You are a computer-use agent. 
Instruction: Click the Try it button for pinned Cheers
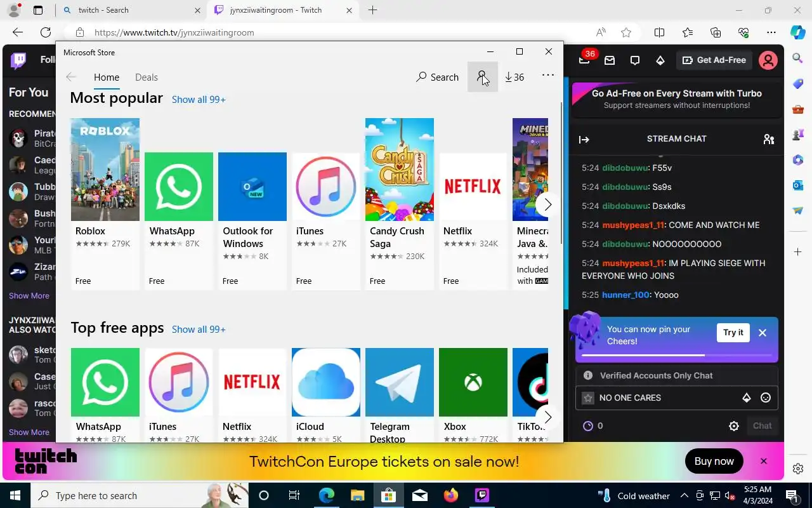pyautogui.click(x=733, y=333)
